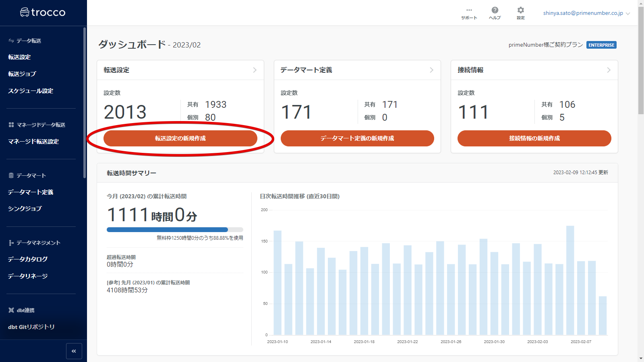This screenshot has height=362, width=644.
Task: Click the 日次転送時間推移 chart title
Action: tap(300, 196)
